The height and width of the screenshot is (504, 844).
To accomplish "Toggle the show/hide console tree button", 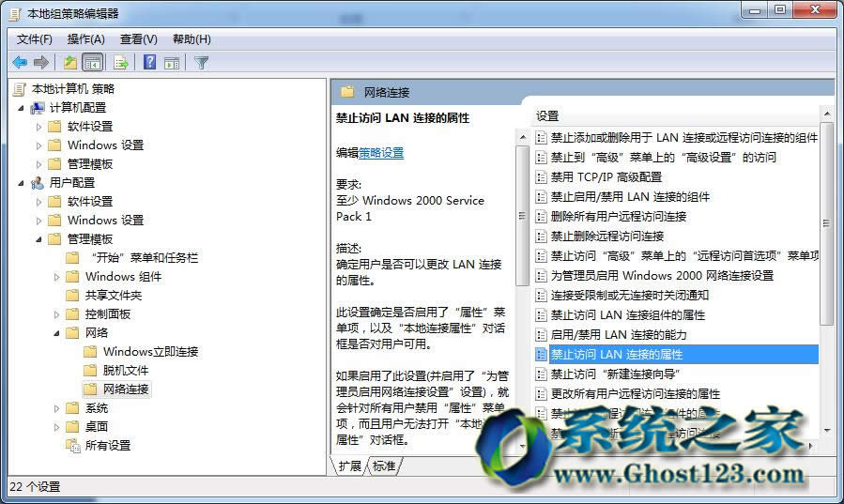I will [x=93, y=62].
